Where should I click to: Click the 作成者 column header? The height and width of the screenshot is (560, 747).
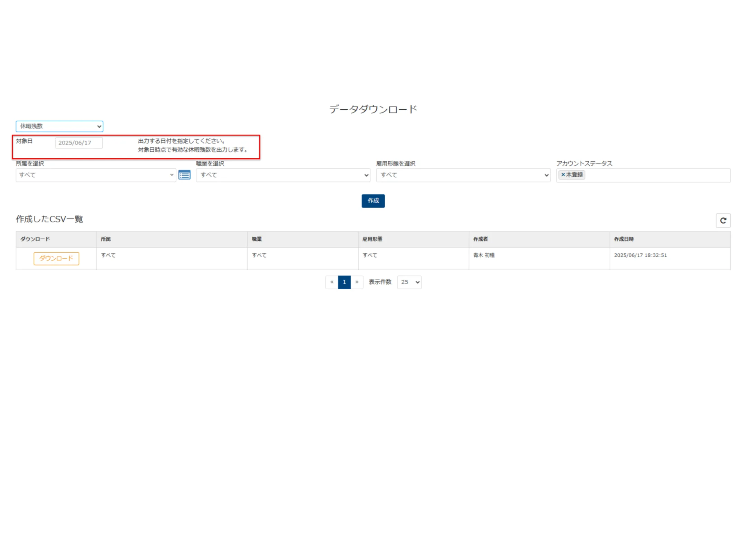[480, 239]
